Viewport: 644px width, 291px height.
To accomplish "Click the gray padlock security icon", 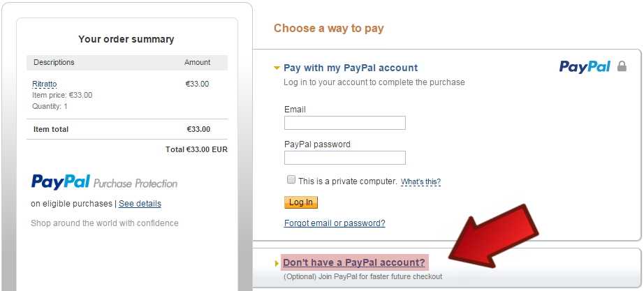I will point(622,66).
